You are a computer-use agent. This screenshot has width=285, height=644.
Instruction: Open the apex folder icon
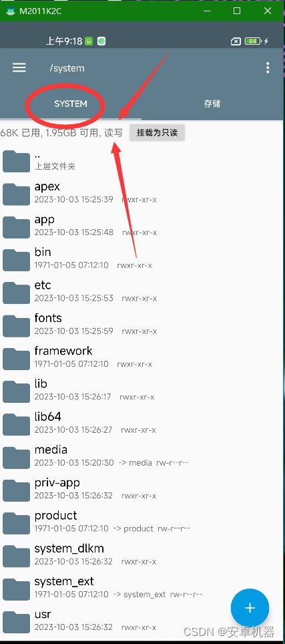point(17,194)
